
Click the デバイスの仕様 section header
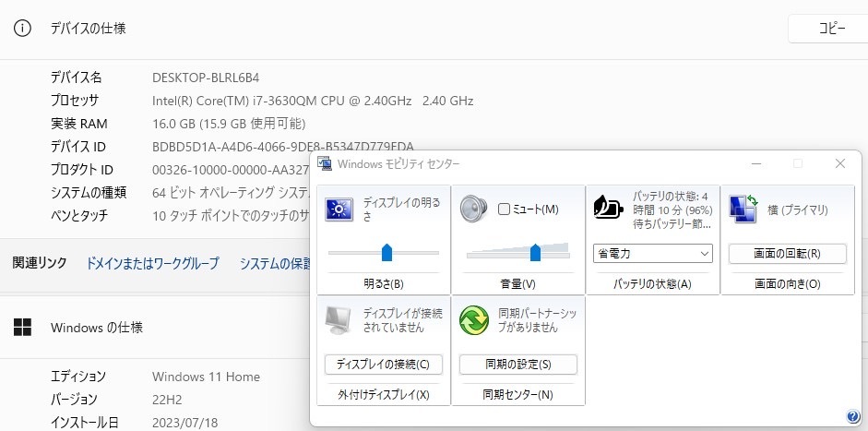tap(89, 29)
